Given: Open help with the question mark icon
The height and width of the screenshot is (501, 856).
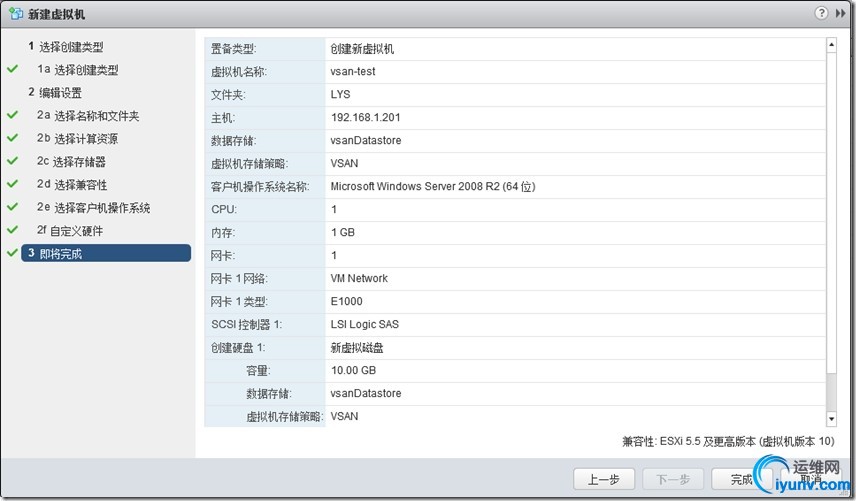Looking at the screenshot, I should click(821, 13).
